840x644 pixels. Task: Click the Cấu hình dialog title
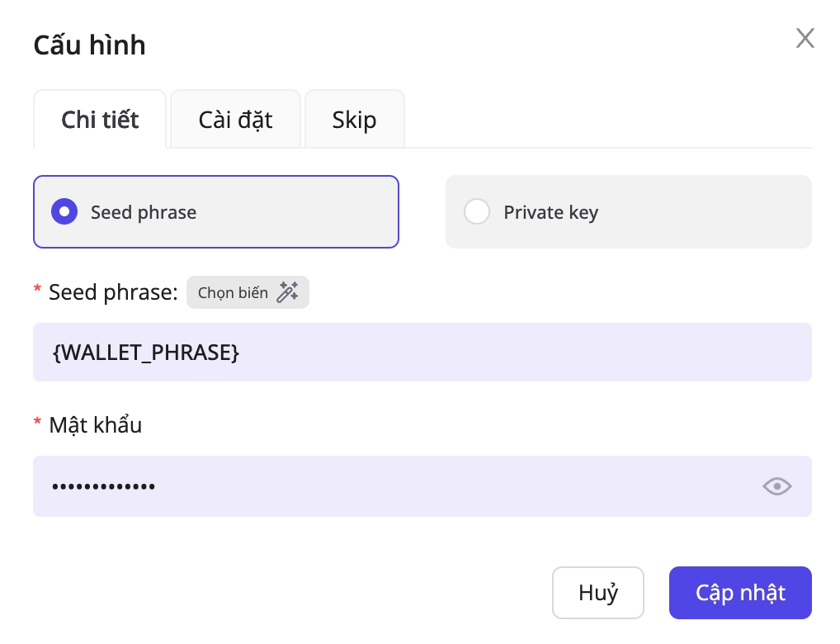89,45
